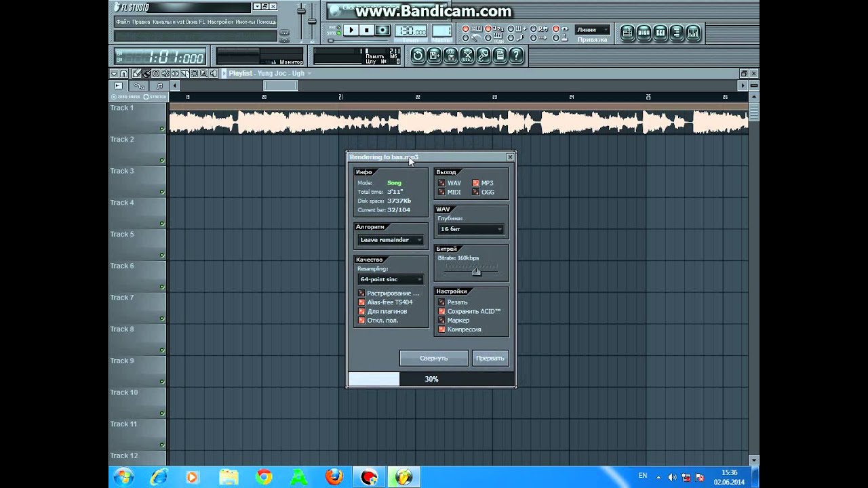The width and height of the screenshot is (868, 488).
Task: Toggle the Маркер checkbox
Action: [x=441, y=320]
